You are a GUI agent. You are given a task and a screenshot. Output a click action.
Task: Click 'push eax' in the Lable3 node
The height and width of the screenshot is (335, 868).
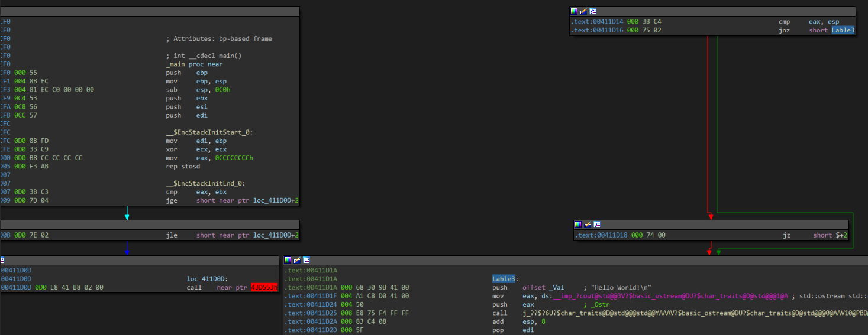(513, 304)
